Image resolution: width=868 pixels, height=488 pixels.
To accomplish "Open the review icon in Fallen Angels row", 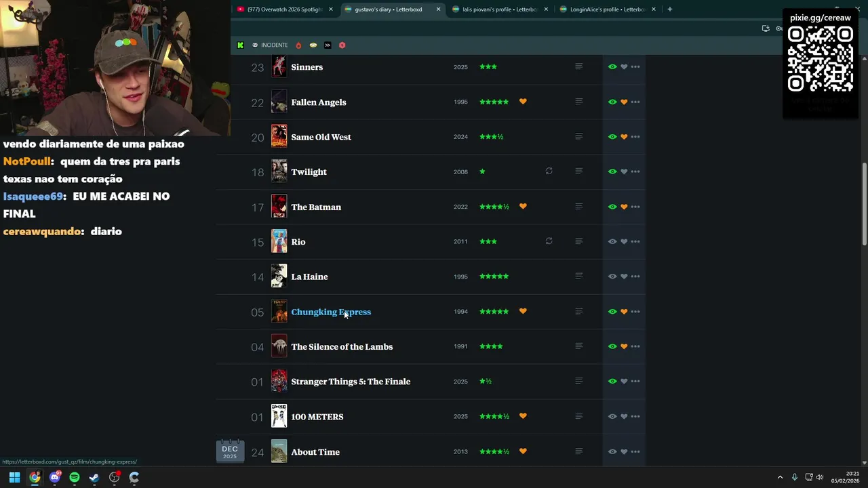I will pos(578,102).
